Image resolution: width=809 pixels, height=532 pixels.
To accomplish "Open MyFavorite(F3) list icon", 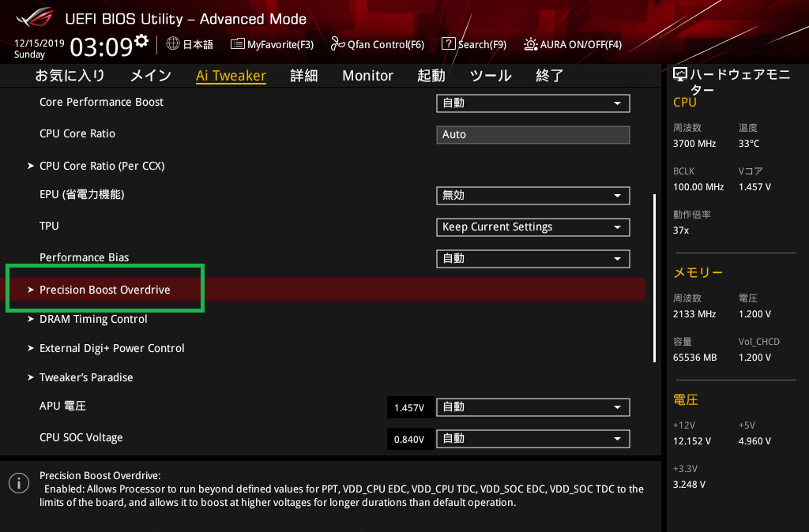I will pyautogui.click(x=237, y=44).
